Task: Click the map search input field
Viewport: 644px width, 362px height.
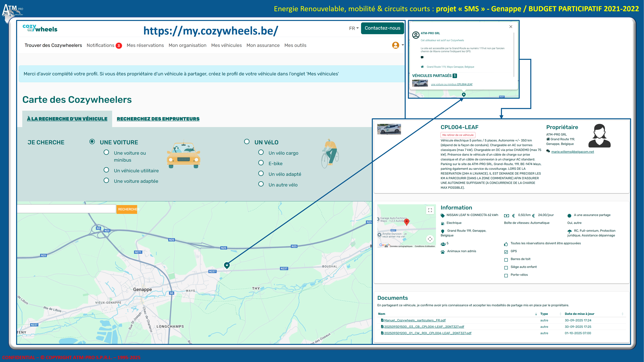Action: point(66,209)
